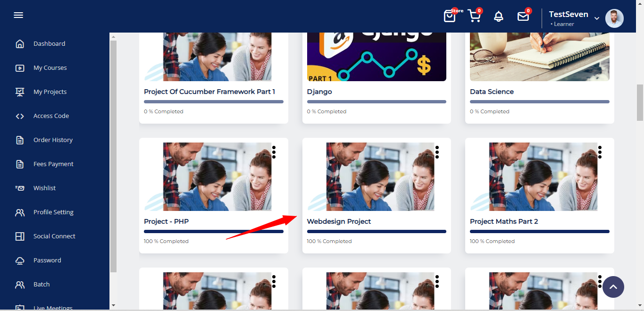The height and width of the screenshot is (311, 644).
Task: Select My Projects in sidebar
Action: (50, 92)
